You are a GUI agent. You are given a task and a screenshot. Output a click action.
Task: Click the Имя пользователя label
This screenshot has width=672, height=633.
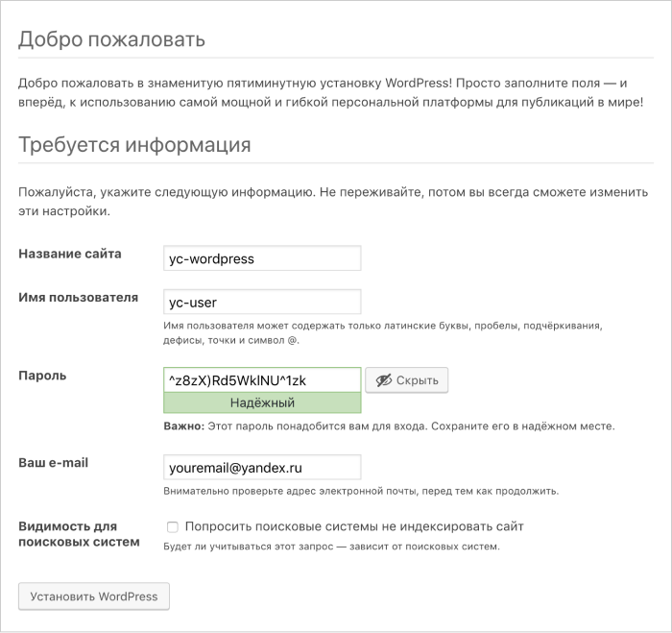78,297
